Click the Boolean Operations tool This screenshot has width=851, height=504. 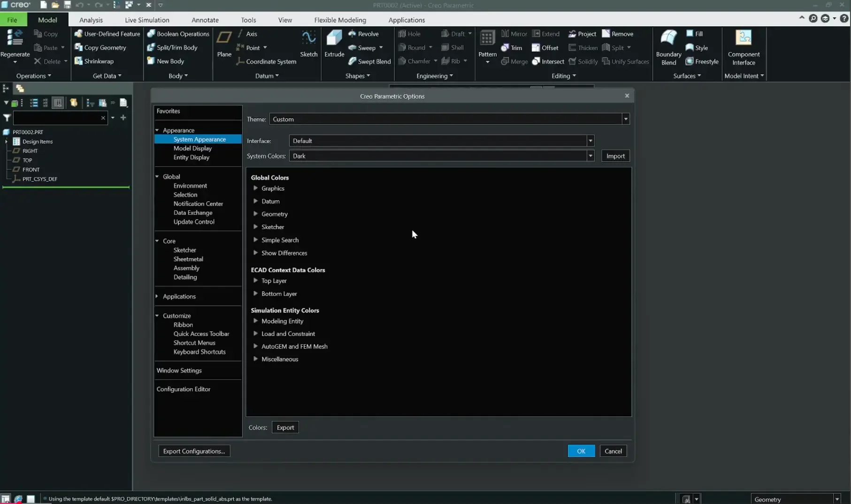[x=178, y=34]
